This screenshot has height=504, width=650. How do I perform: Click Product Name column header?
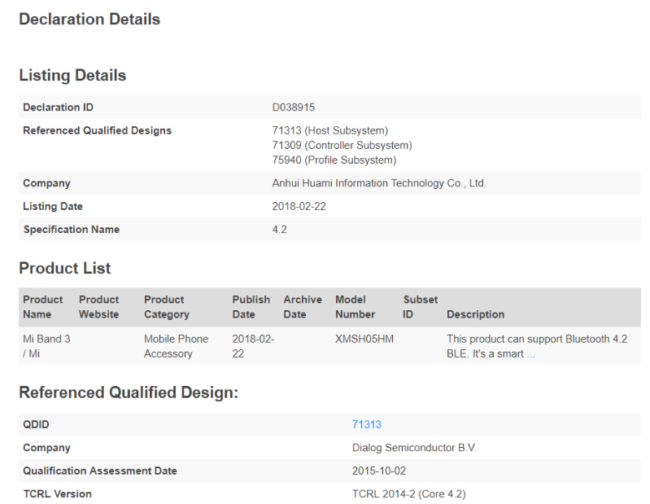43,307
